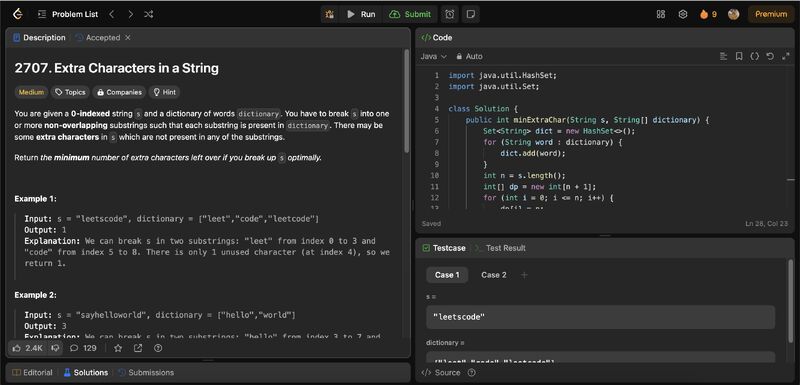
Task: Pick a random problem shuffle icon
Action: click(x=148, y=14)
